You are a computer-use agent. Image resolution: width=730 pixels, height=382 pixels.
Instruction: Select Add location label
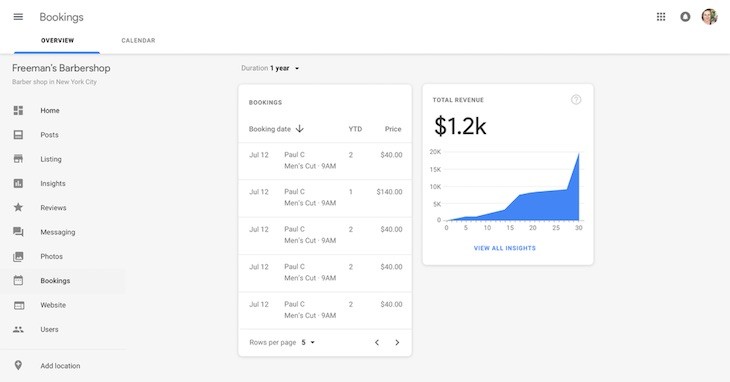[60, 366]
